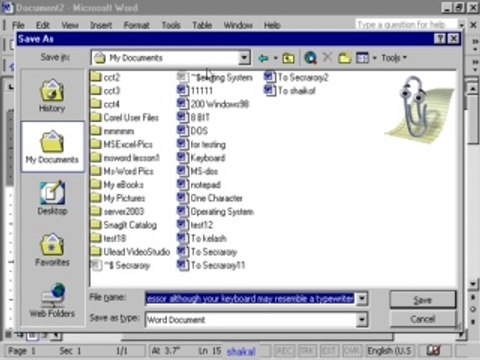
Task: Click the Office Assistant Clippy
Action: (418, 110)
